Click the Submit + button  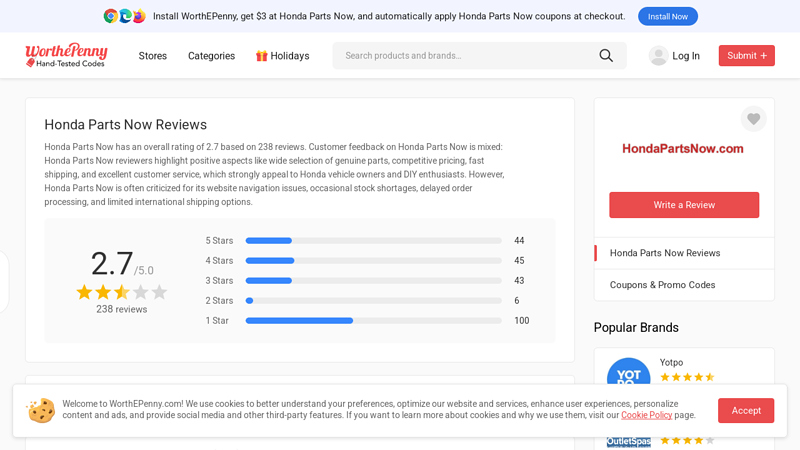(746, 56)
